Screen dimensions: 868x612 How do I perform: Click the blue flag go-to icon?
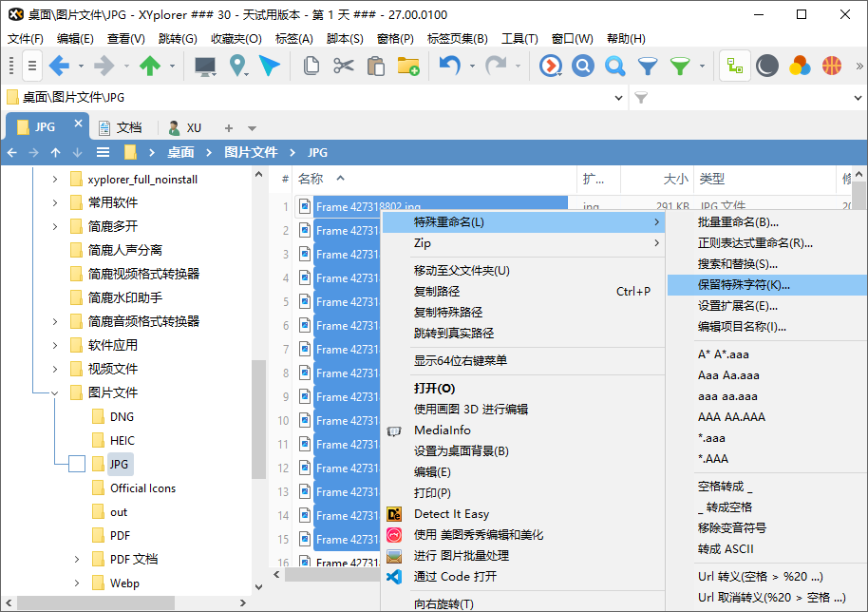point(269,67)
